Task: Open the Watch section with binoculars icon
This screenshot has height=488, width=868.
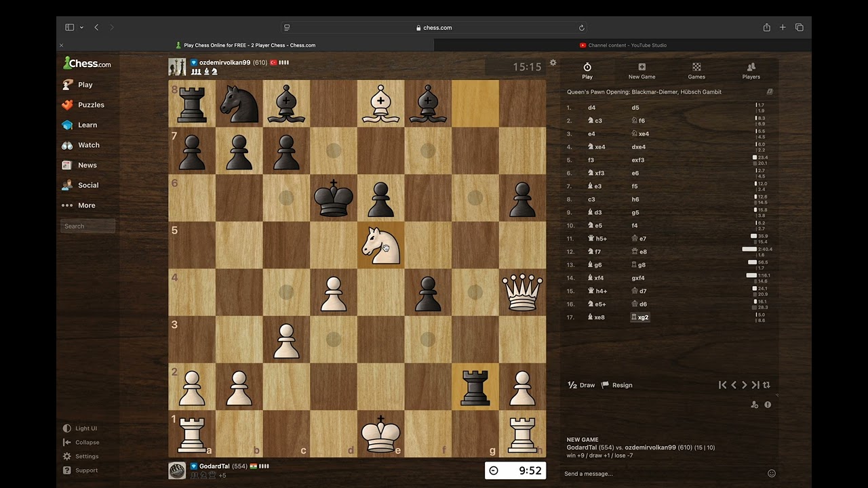Action: pos(81,145)
